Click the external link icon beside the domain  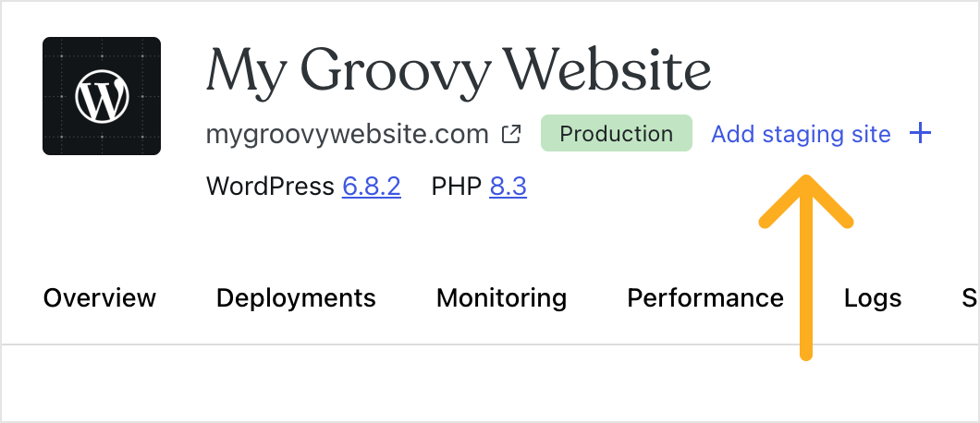510,135
